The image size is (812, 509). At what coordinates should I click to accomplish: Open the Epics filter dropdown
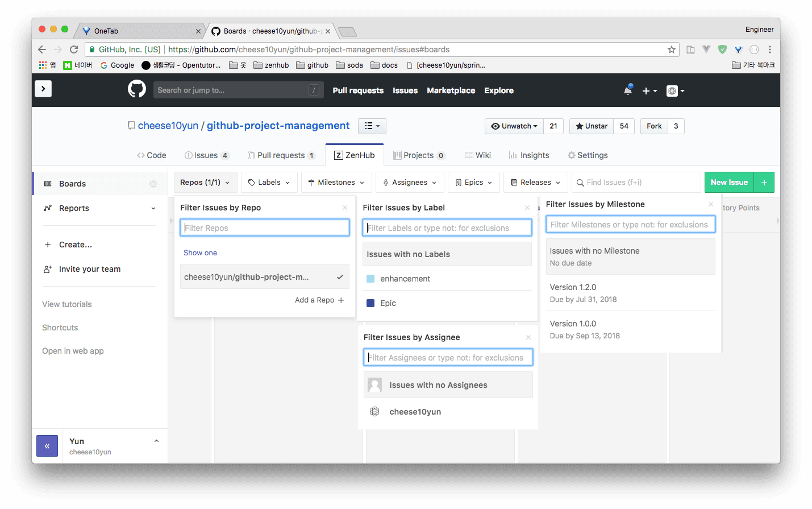(x=474, y=183)
